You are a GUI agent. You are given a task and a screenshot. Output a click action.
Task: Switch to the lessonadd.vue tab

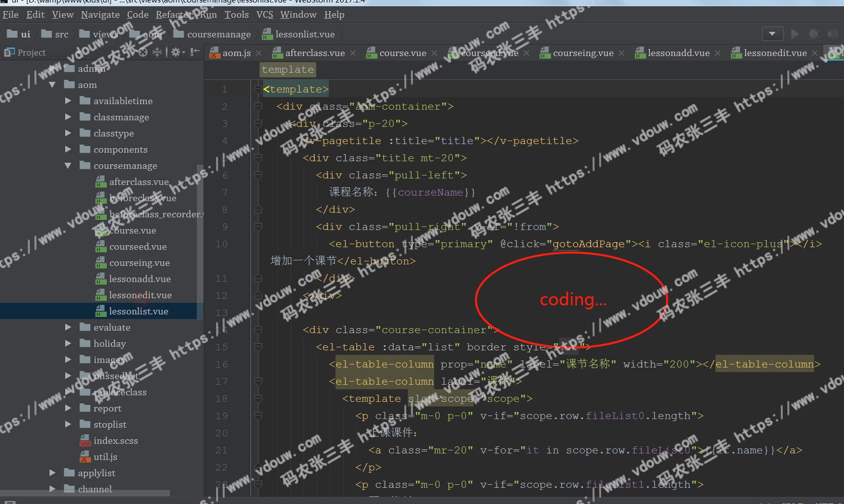678,53
